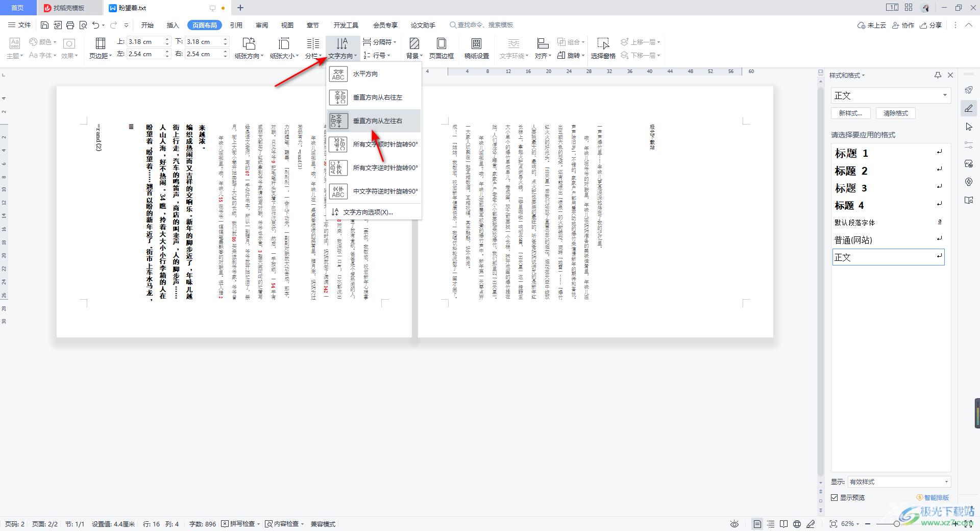Click the Print icon in quick access
980x531 pixels.
tap(70, 25)
